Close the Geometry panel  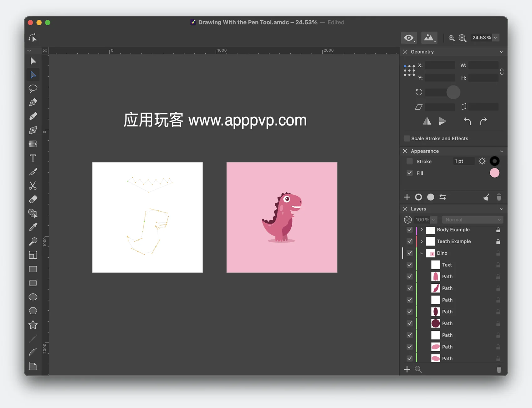pos(405,52)
